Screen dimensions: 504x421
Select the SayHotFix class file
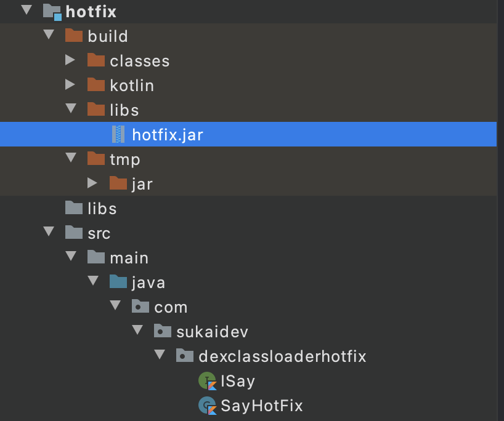pos(262,406)
